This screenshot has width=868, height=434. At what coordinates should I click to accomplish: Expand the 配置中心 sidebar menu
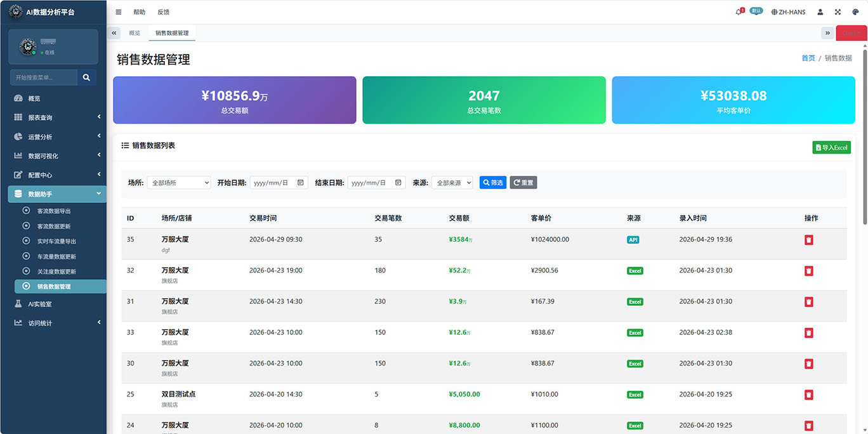tap(57, 174)
